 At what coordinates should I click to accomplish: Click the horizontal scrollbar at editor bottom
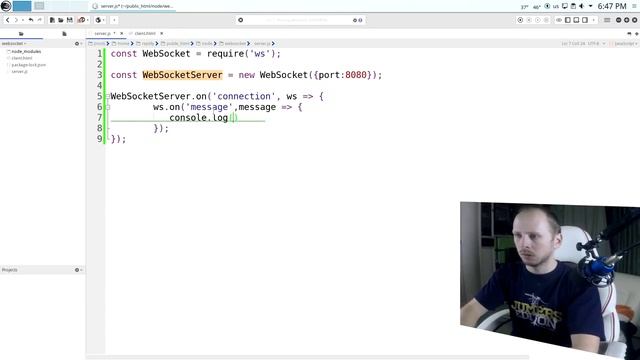(x=307, y=357)
